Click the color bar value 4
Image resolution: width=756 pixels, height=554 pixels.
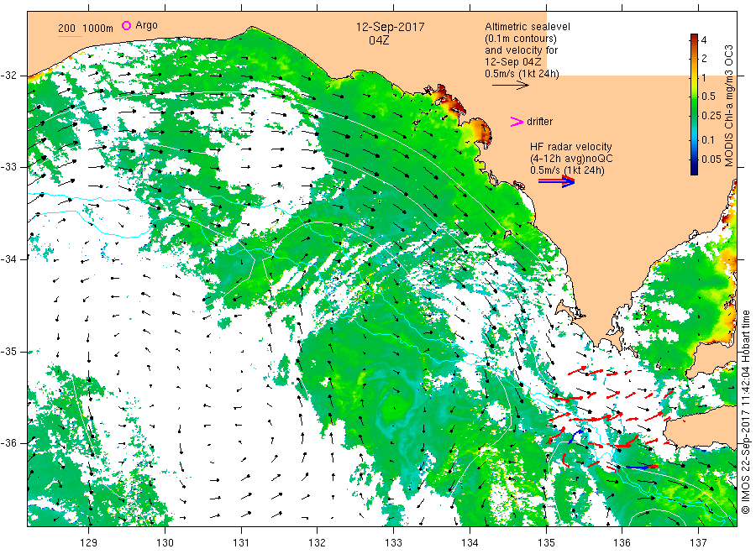click(x=704, y=40)
